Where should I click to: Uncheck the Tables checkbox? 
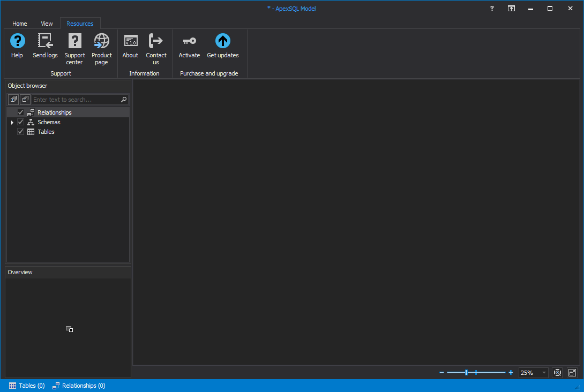coord(20,132)
